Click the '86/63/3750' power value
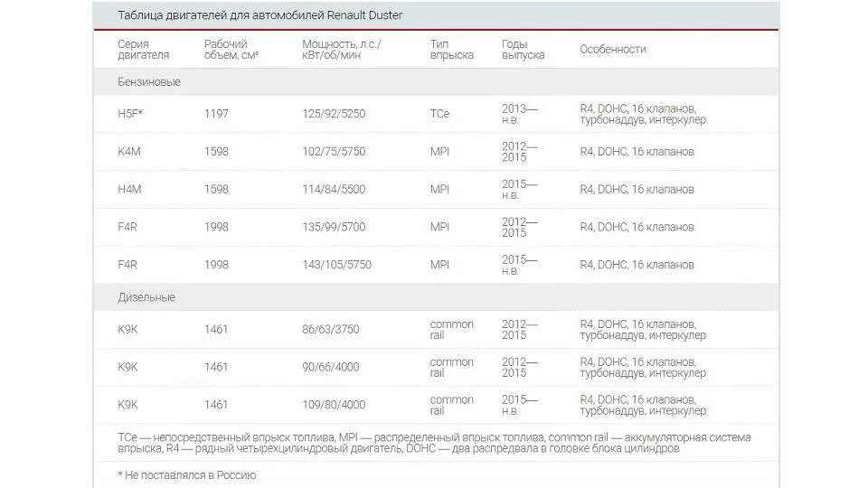This screenshot has width=868, height=488. 331,329
